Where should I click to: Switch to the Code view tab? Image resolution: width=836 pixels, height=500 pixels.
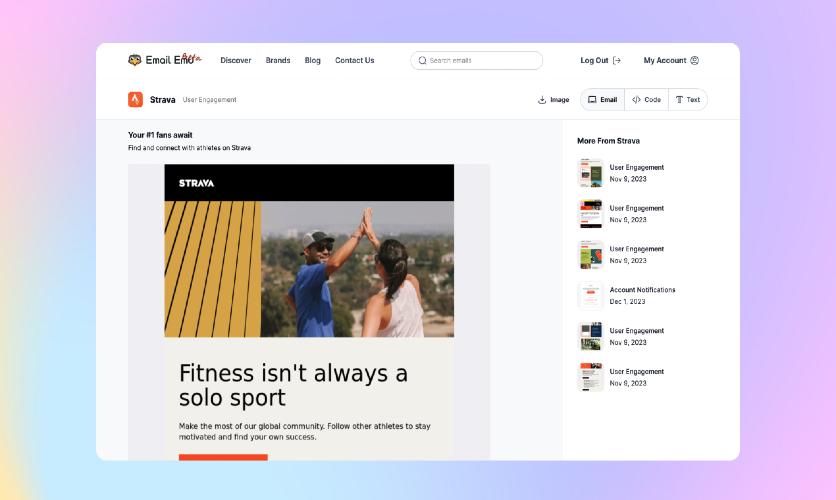pos(646,100)
